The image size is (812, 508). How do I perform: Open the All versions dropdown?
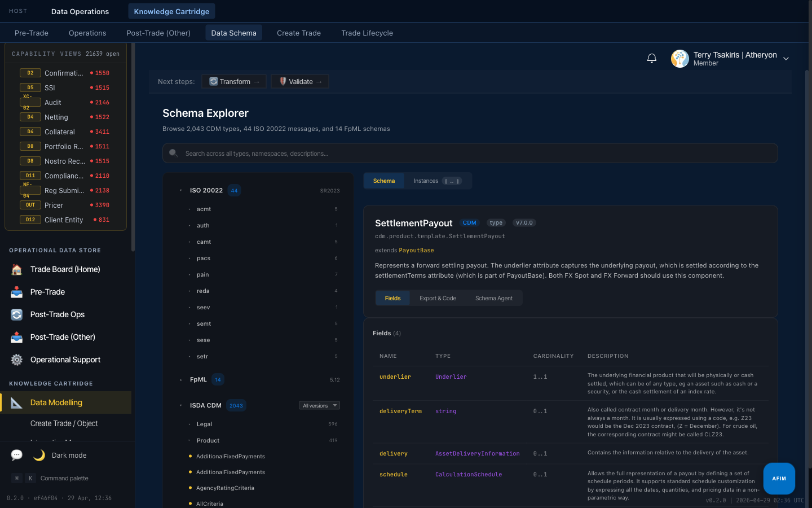[319, 405]
